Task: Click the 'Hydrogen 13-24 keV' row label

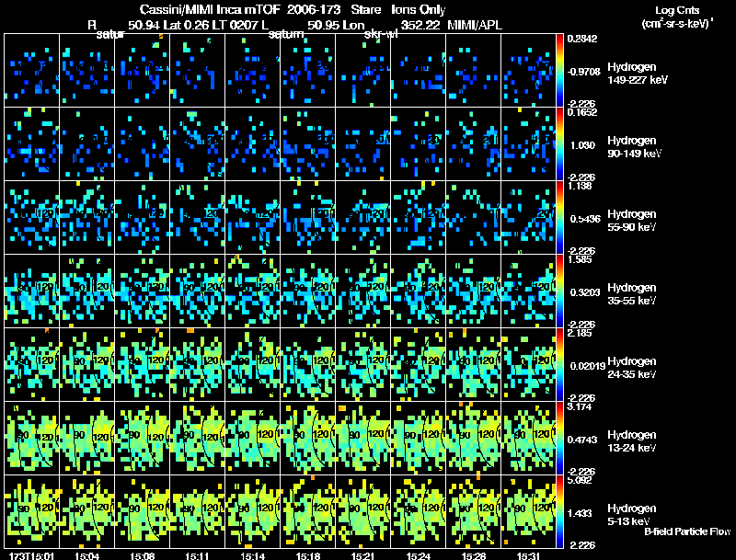Action: coord(632,441)
